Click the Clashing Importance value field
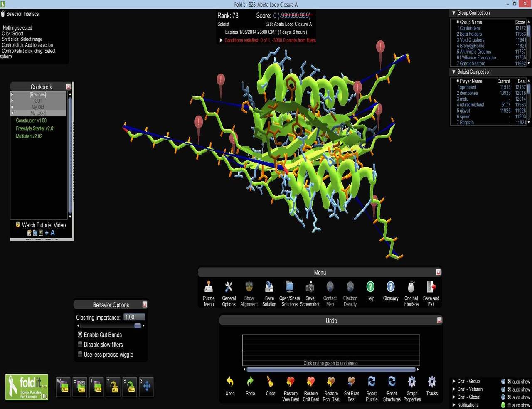532x409 pixels. coord(134,317)
